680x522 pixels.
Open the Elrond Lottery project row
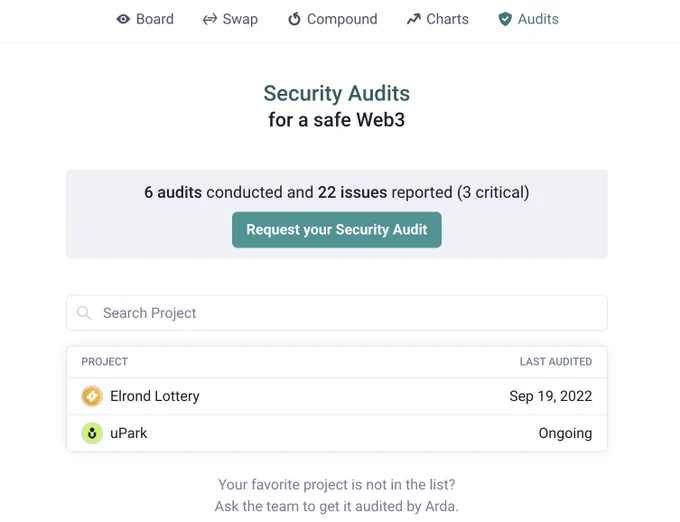[337, 396]
